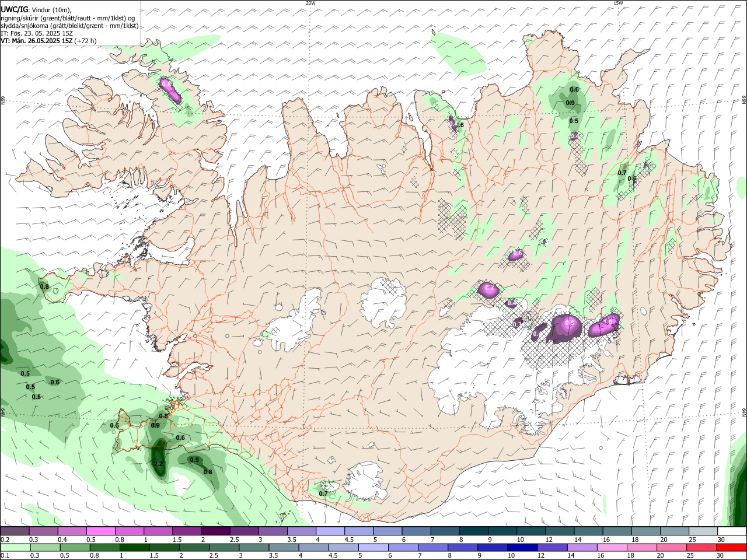The width and height of the screenshot is (747, 560).
Task: Click the '12' label under the top legend row
Action: click(549, 540)
